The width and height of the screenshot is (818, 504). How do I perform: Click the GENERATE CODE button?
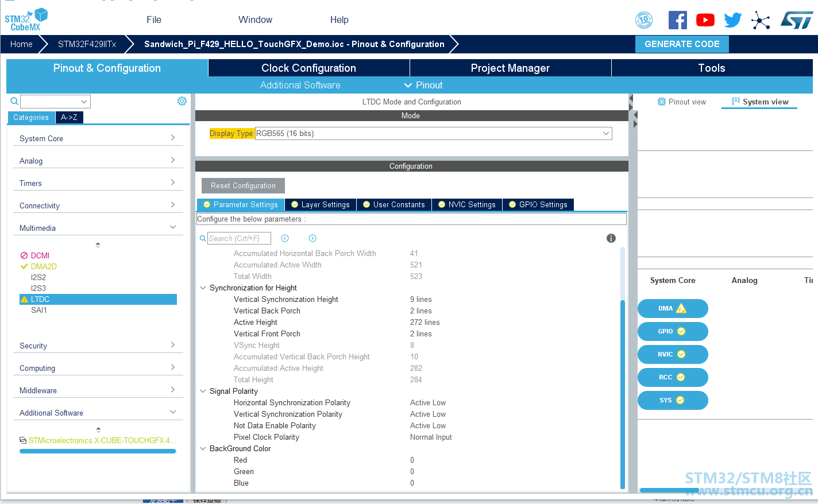(682, 44)
